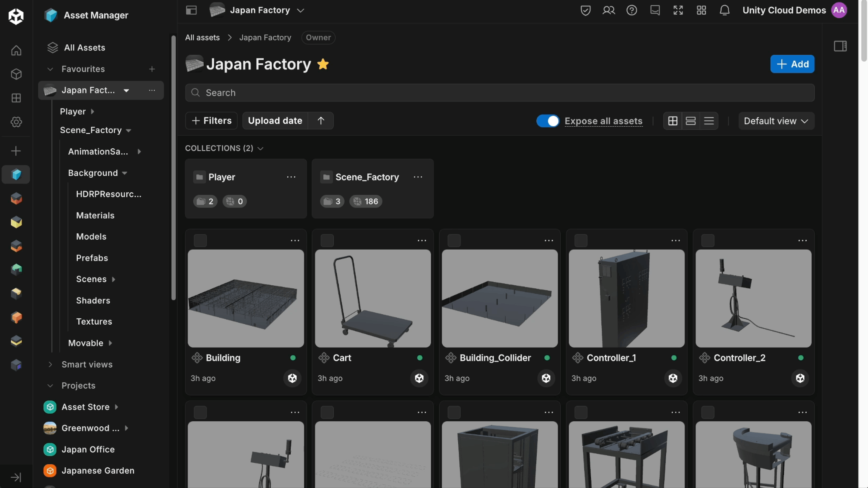Screen dimensions: 868x488
Task: Open the Prefabs collection in the sidebar
Action: (x=92, y=258)
